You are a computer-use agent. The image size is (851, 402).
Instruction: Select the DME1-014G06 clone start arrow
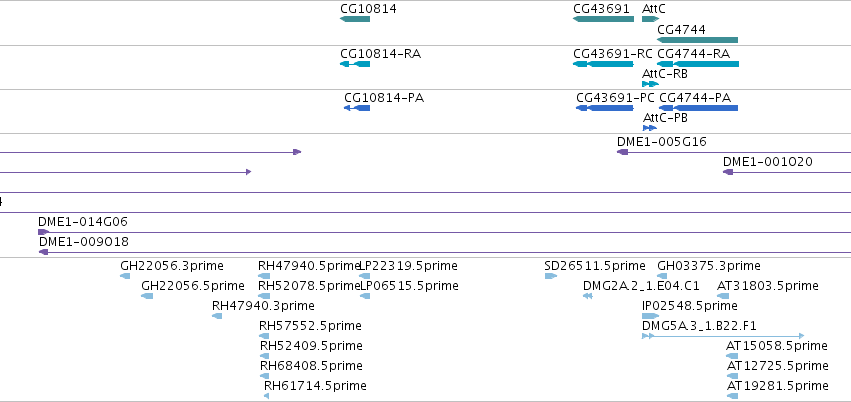coord(43,232)
